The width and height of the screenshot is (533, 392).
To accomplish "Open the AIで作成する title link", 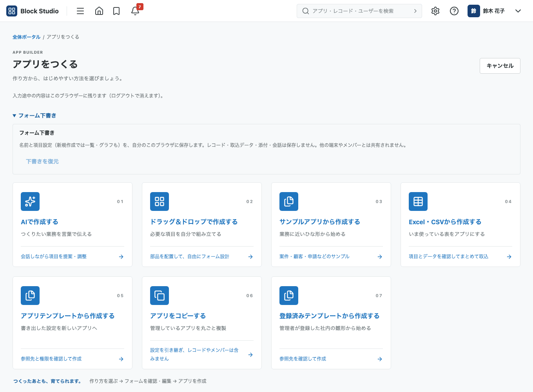I will (x=40, y=222).
